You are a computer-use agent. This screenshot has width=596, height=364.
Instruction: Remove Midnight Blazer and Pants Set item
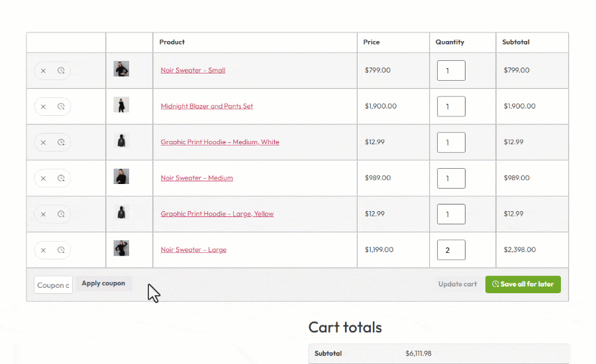pyautogui.click(x=43, y=106)
